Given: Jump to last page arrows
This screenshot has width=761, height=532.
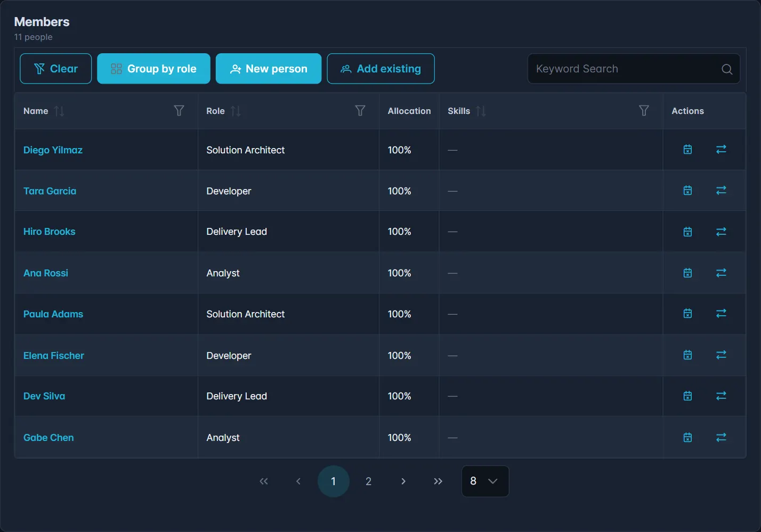Looking at the screenshot, I should (438, 481).
